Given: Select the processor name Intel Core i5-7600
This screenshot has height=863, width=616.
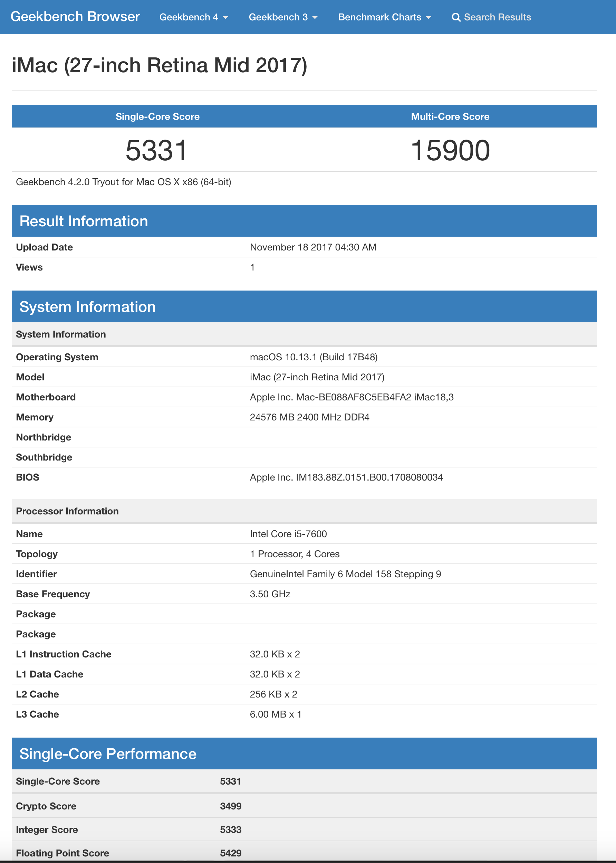Looking at the screenshot, I should coord(288,534).
